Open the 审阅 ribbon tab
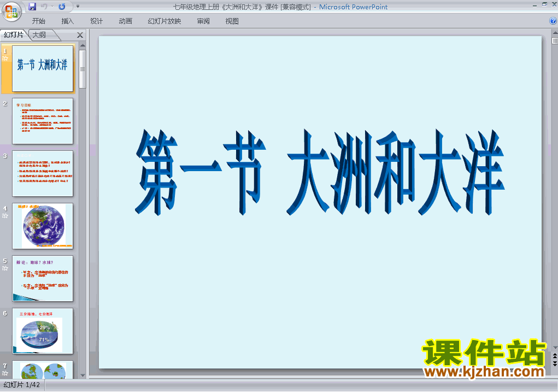The width and height of the screenshot is (558, 392). click(203, 21)
